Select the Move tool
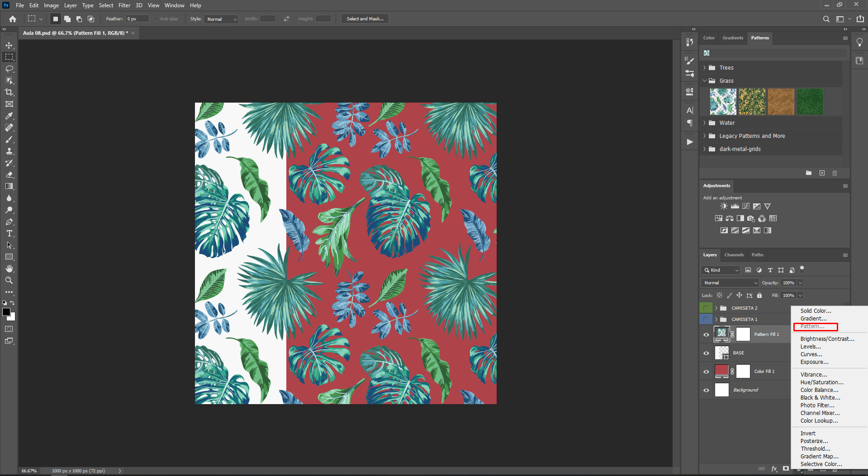 9,45
